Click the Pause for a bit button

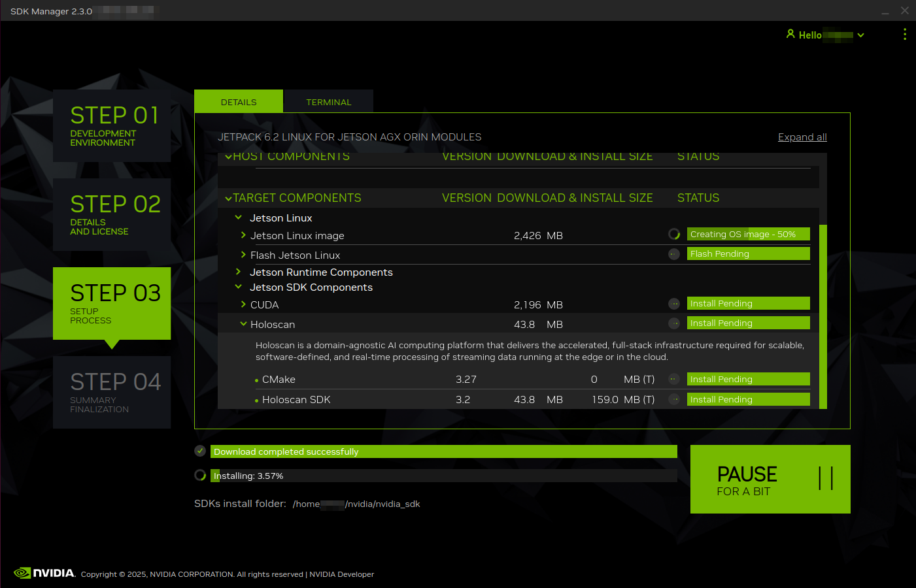[770, 479]
